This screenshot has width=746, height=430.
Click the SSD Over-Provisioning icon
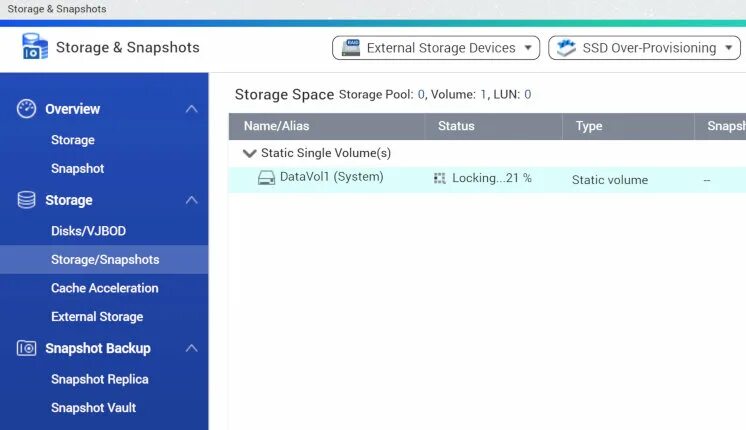pos(566,48)
